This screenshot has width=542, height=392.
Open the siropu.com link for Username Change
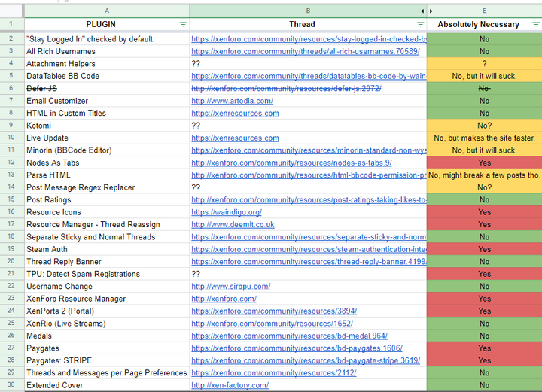pyautogui.click(x=230, y=287)
